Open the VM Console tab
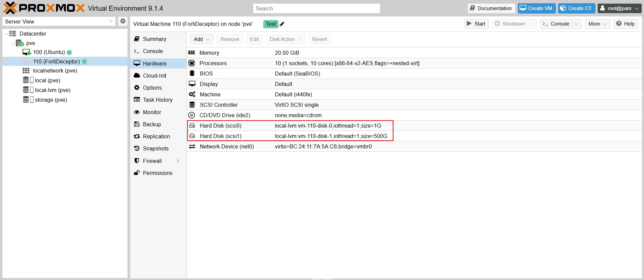This screenshot has width=644, height=280. [158, 51]
